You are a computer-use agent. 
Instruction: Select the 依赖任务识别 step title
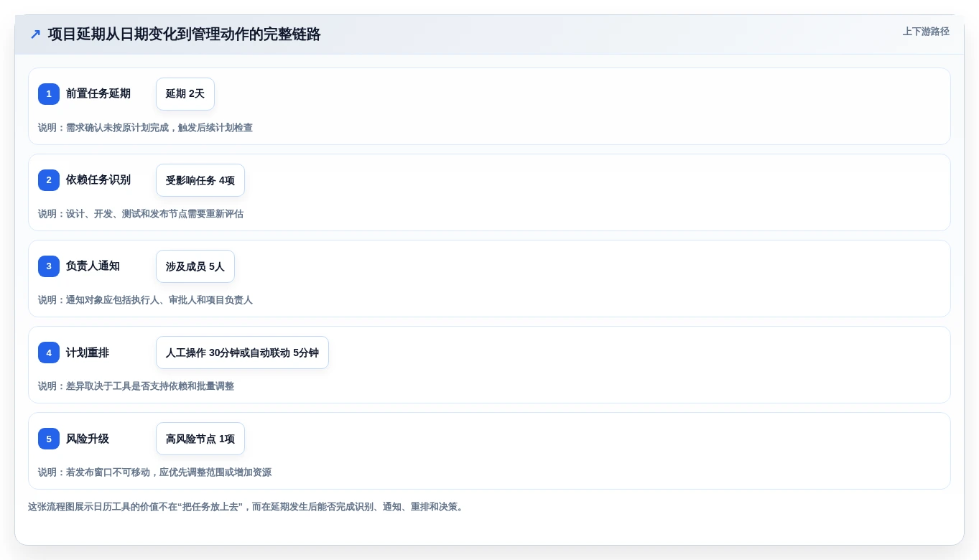pyautogui.click(x=98, y=180)
